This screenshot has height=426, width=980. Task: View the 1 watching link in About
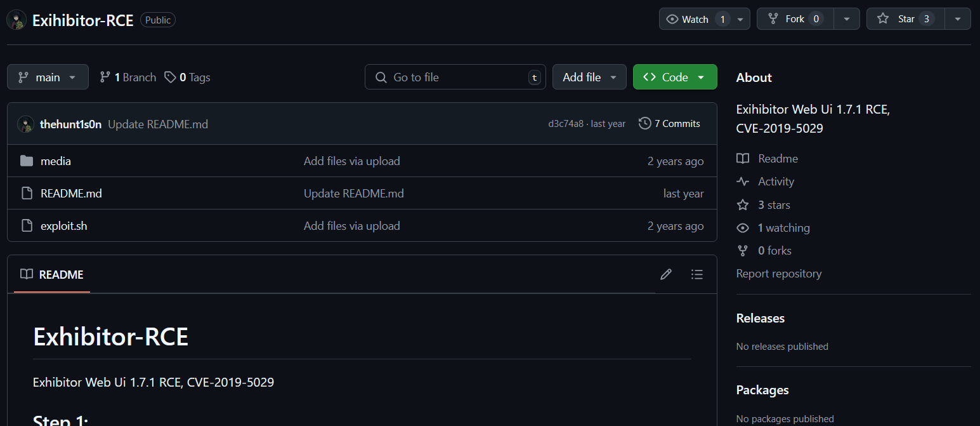point(784,228)
